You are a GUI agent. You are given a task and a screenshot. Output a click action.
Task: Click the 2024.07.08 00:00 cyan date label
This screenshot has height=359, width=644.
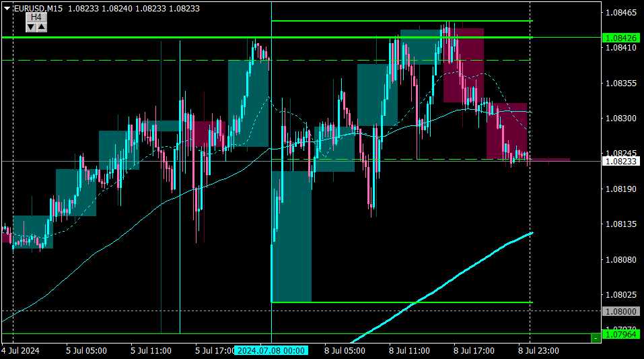(x=271, y=351)
